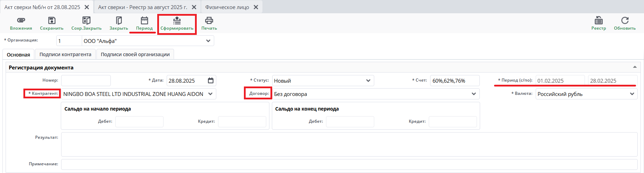Switch to Подписи своей организации tab
Image resolution: width=644 pixels, height=173 pixels.
click(135, 54)
